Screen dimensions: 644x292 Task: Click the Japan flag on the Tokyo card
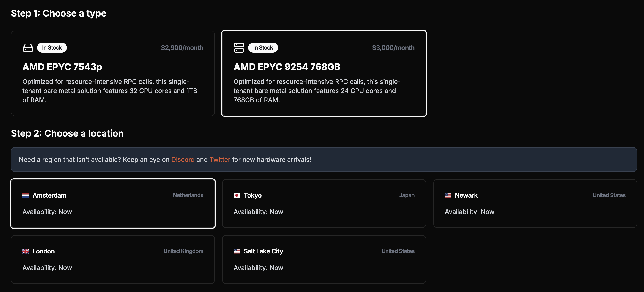click(x=237, y=196)
